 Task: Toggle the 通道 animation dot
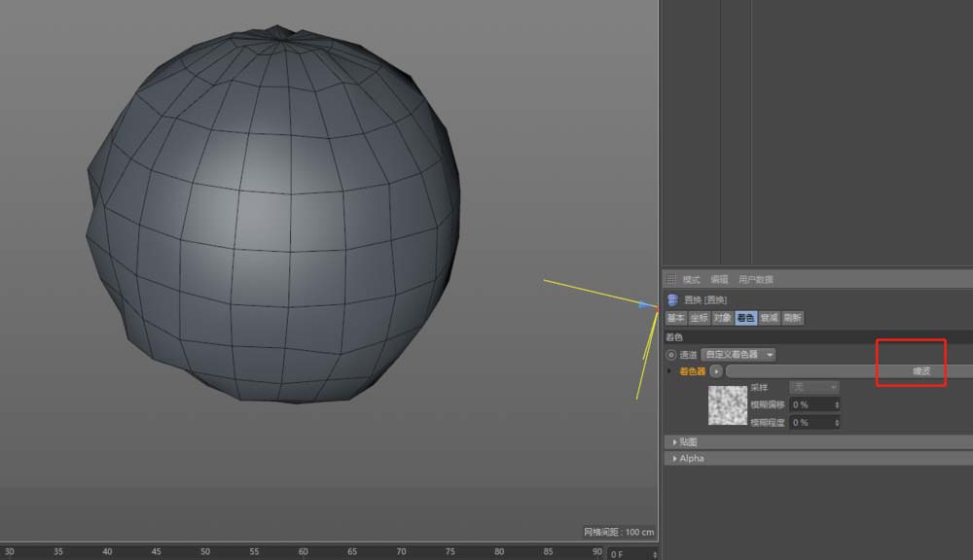click(670, 355)
